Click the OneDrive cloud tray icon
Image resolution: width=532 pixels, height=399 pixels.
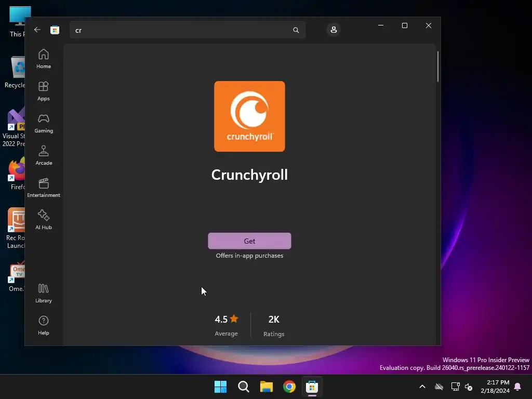pos(439,387)
